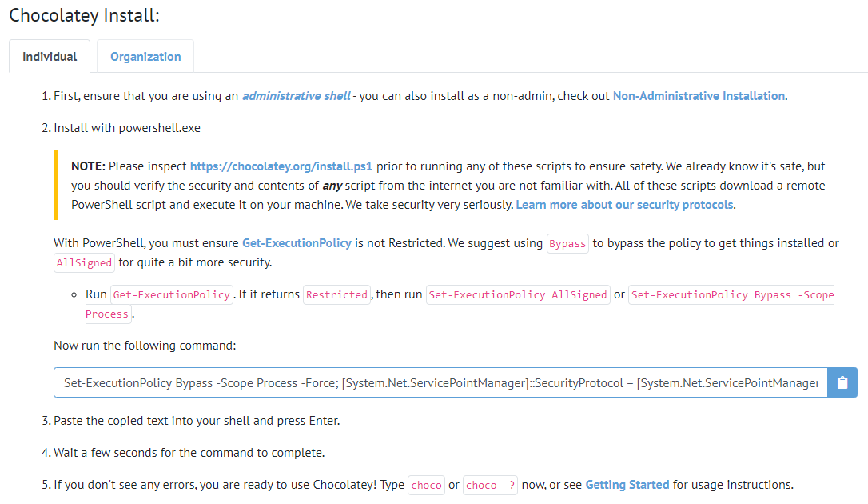The image size is (868, 504).
Task: Click the Set-ExecutionPolicy AllSigned code snippet
Action: tap(518, 294)
